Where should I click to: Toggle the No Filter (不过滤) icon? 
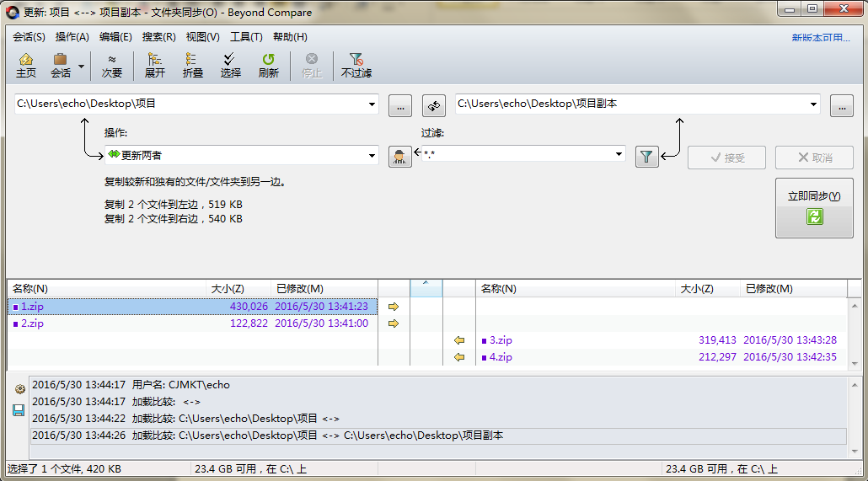[x=356, y=66]
